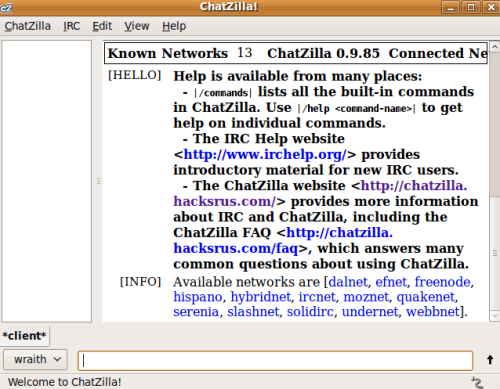Image resolution: width=500 pixels, height=389 pixels.
Task: Click the [HELLO] message label
Action: pos(134,75)
